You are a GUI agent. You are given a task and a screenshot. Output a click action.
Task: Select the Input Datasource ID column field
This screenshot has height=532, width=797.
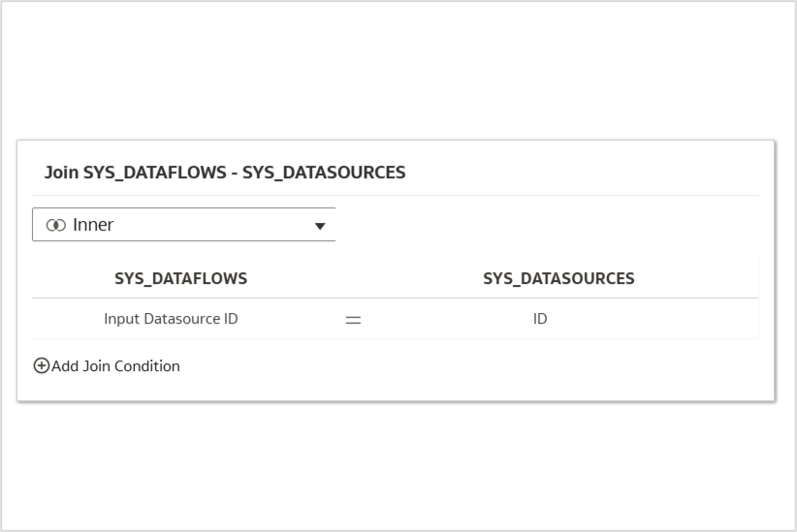171,319
